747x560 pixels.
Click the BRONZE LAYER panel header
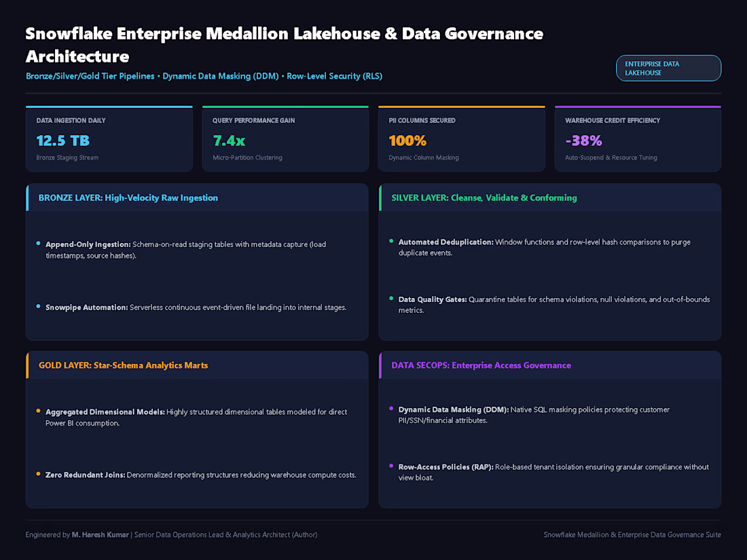(197, 198)
